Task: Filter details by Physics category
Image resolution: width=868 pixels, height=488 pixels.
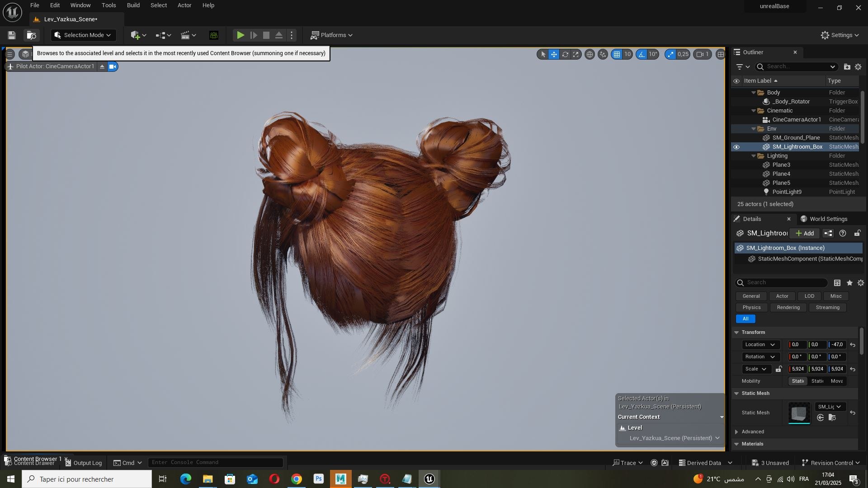Action: coord(751,308)
